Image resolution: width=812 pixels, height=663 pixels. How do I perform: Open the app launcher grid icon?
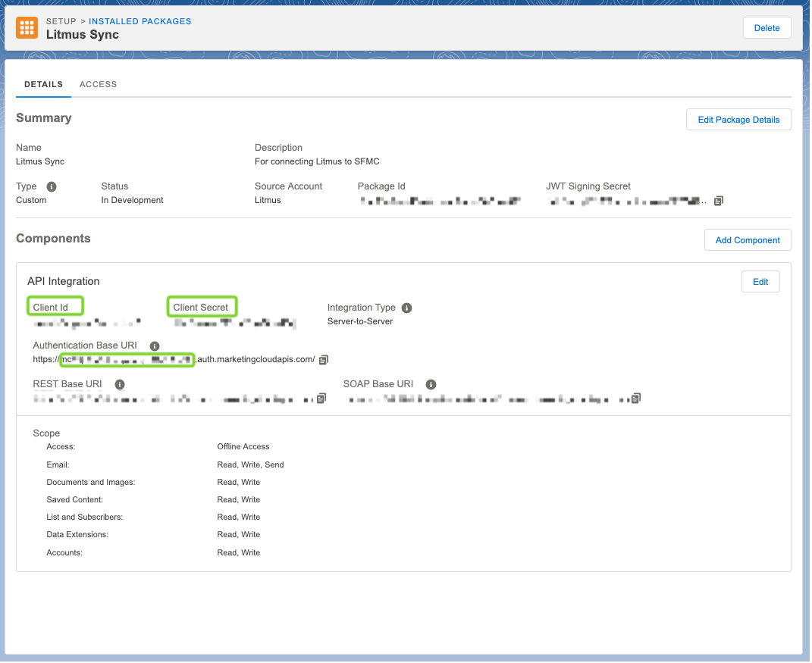[27, 27]
